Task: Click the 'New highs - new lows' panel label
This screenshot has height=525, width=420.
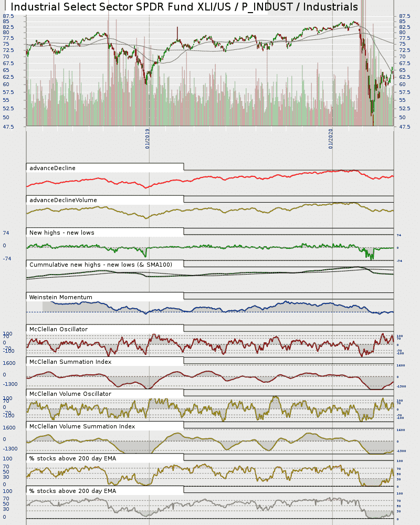Action: pos(61,233)
